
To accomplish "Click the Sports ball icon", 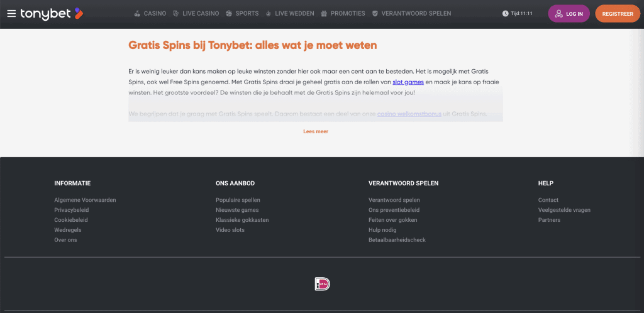I will point(229,14).
